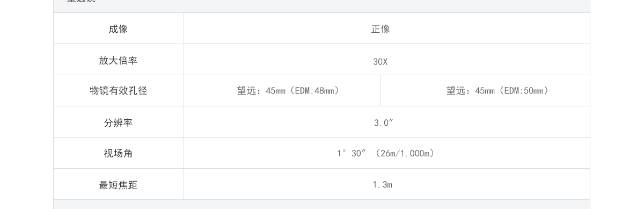Select the 正像 value cell
The width and height of the screenshot is (644, 209).
(x=387, y=28)
